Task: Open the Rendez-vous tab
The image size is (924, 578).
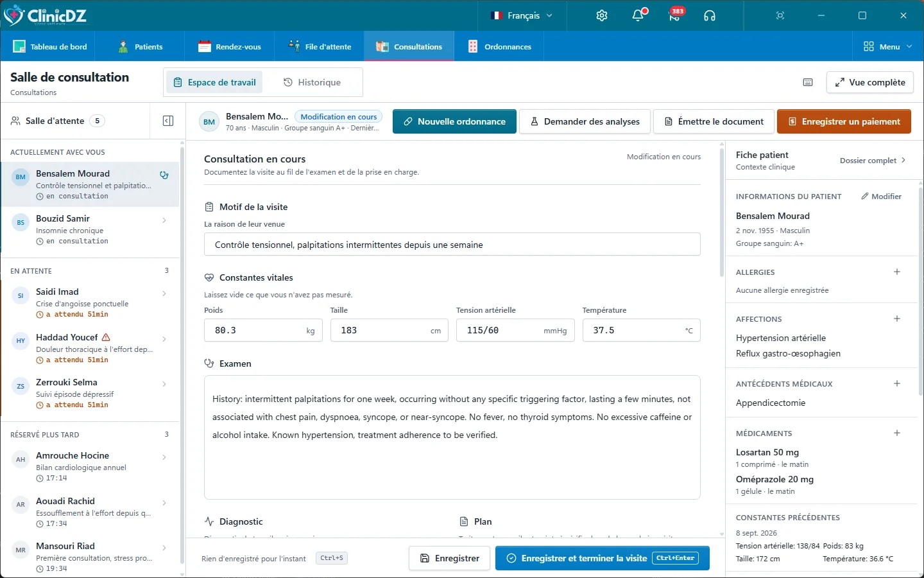Action: point(230,46)
